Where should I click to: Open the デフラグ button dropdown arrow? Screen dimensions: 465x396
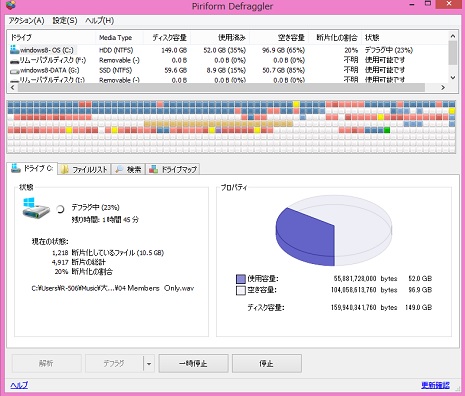(x=149, y=363)
